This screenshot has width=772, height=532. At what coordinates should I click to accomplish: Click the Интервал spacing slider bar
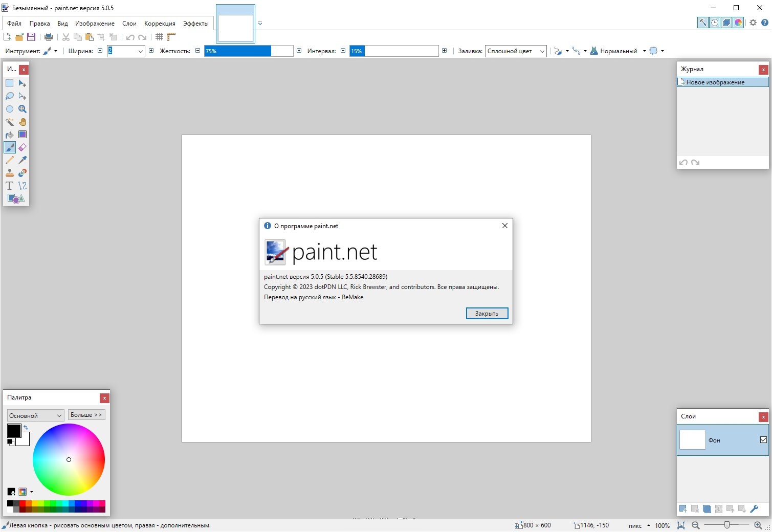coord(394,51)
